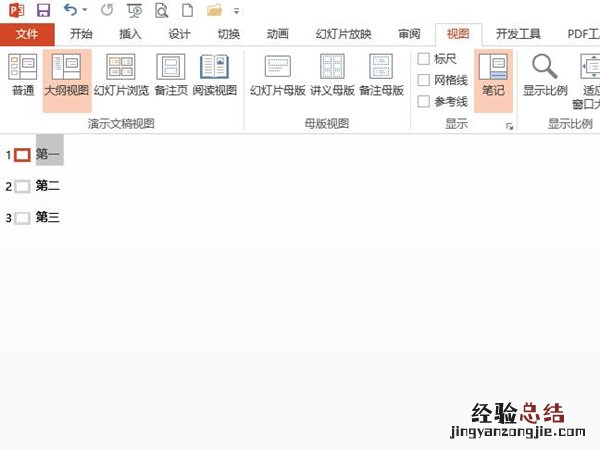Expand the 显示 group dialog launcher
600x450 pixels.
click(x=509, y=127)
